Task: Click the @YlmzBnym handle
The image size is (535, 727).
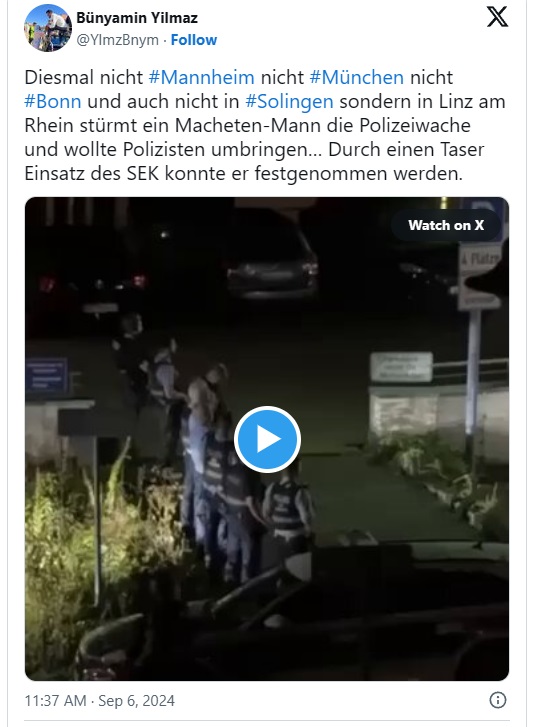Action: point(117,40)
